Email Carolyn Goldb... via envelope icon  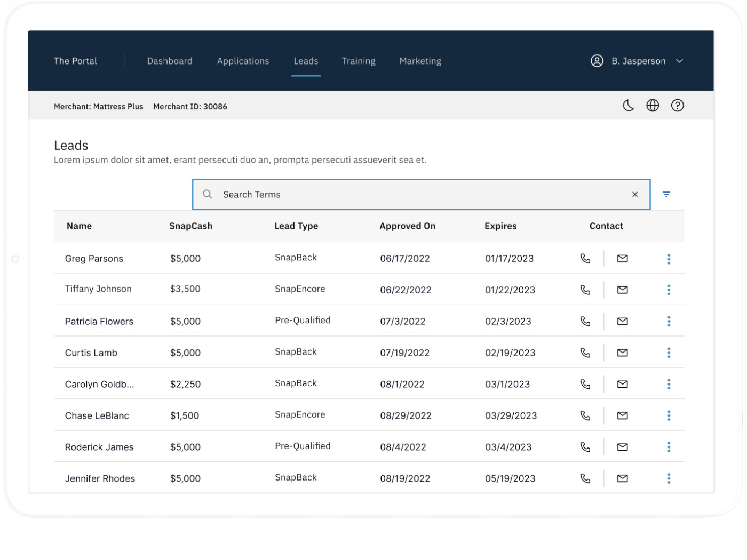click(x=622, y=385)
